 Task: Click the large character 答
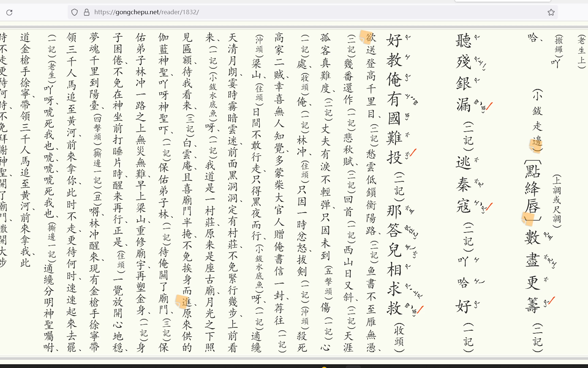click(394, 231)
